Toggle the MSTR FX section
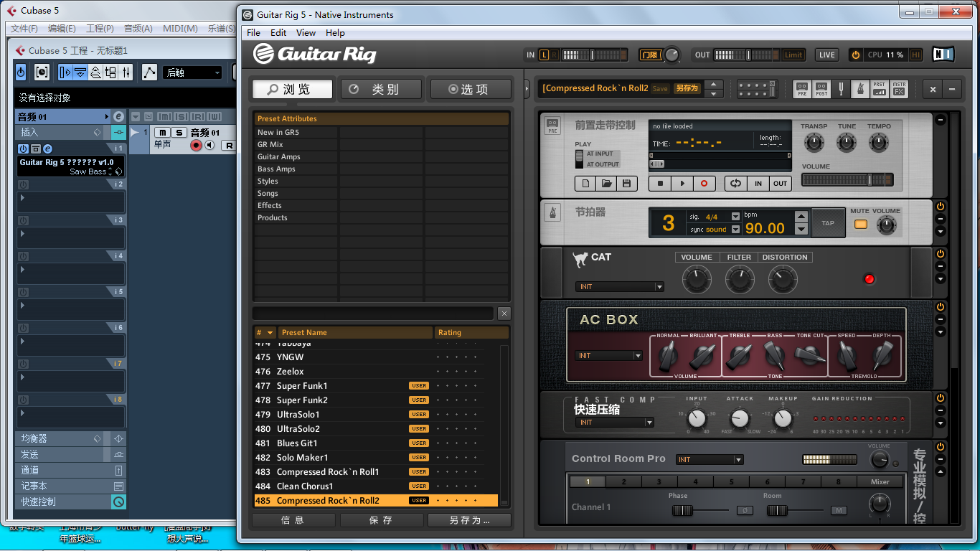Image resolution: width=980 pixels, height=551 pixels. [899, 89]
